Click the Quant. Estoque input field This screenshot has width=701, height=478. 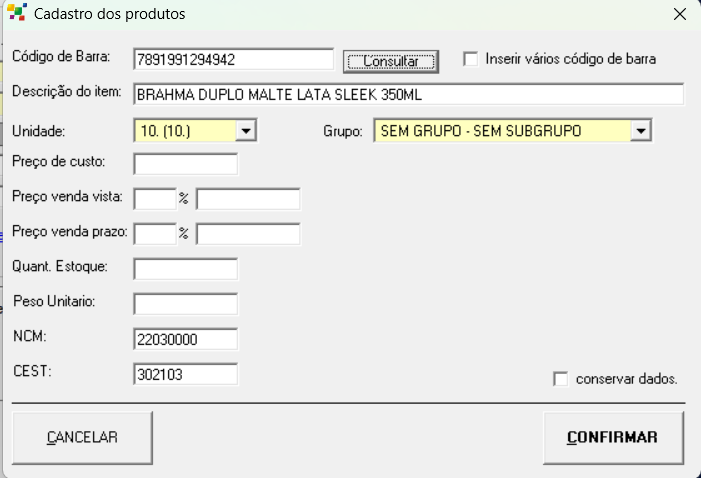point(185,269)
